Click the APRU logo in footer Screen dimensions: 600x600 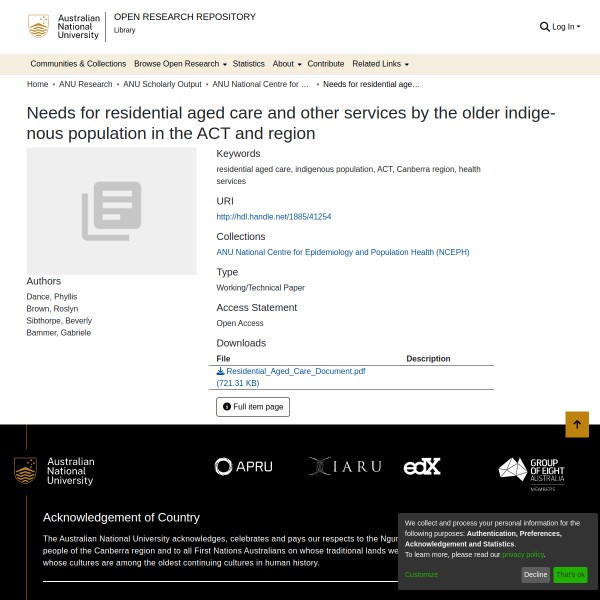point(243,466)
